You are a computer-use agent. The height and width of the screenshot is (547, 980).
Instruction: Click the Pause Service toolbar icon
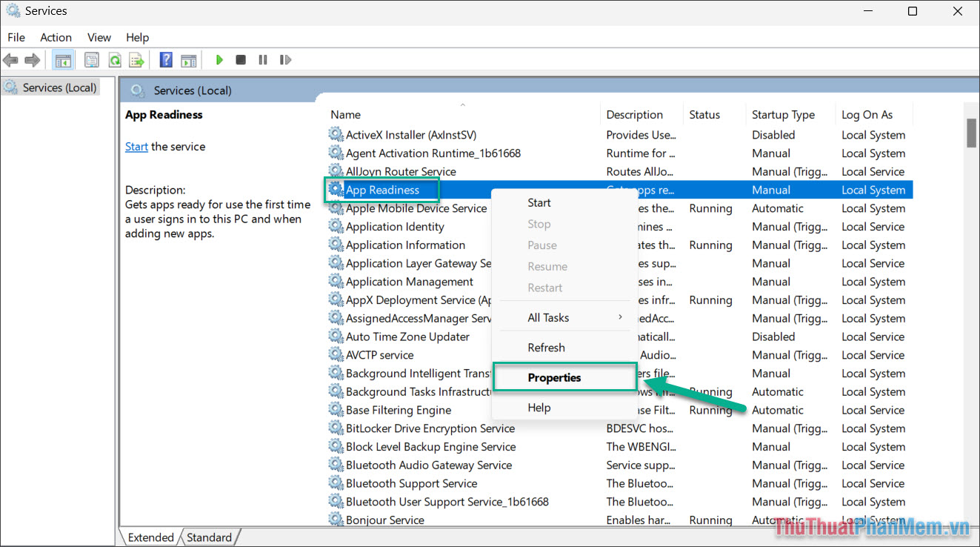point(263,59)
